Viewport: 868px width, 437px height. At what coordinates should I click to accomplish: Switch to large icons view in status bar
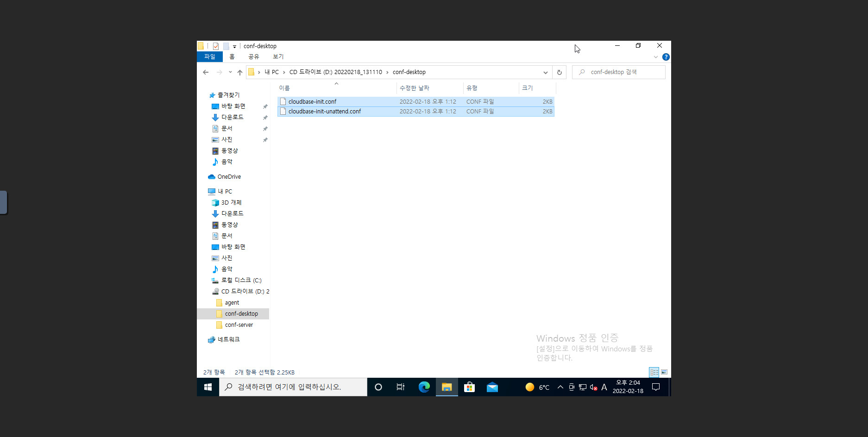point(664,372)
